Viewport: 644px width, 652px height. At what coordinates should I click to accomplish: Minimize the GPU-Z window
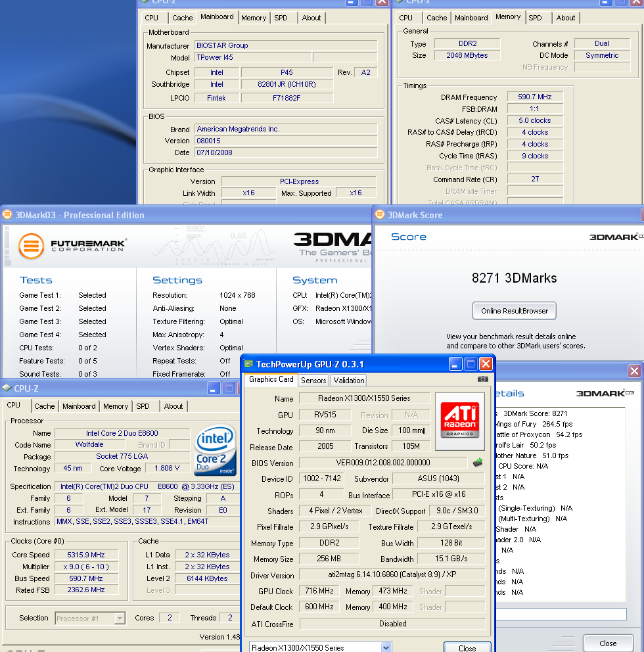[x=455, y=364]
